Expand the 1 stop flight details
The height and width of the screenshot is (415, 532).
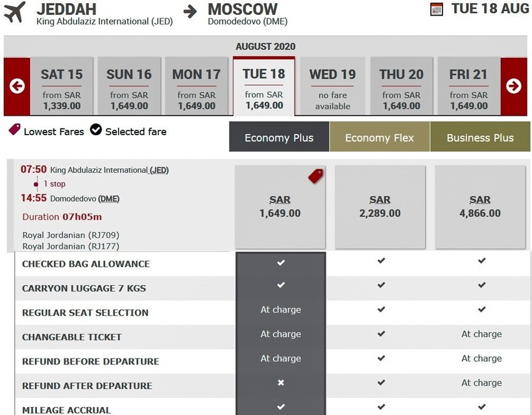(54, 184)
